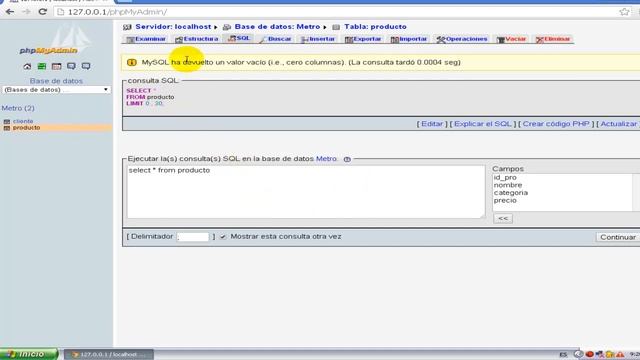Viewport: 640px width, 360px height.
Task: Open the Operaciones tab
Action: pos(462,39)
